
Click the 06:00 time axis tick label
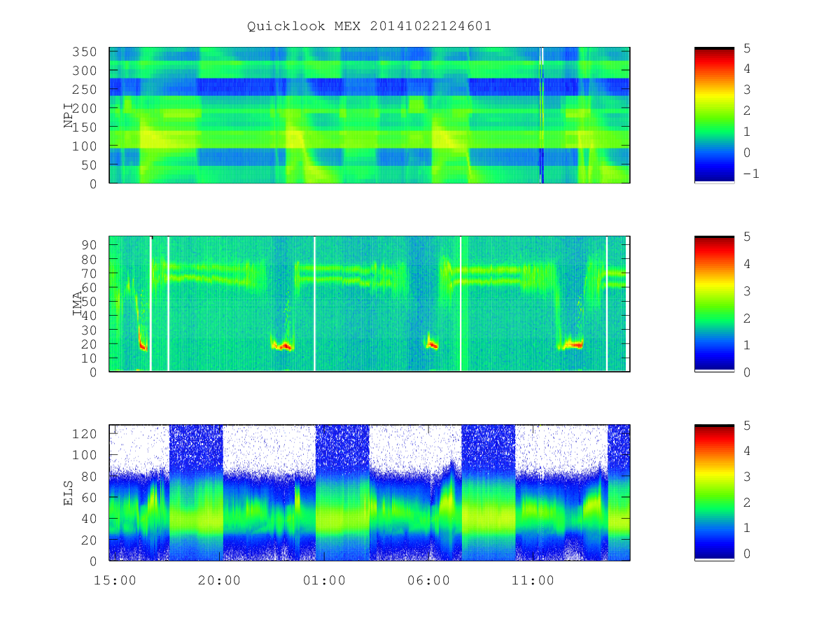coord(429,580)
